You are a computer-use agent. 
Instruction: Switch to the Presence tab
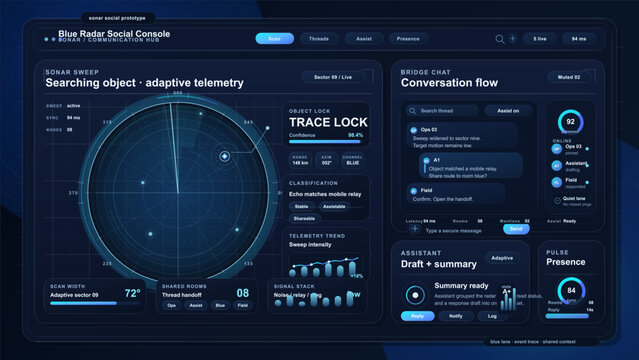408,39
